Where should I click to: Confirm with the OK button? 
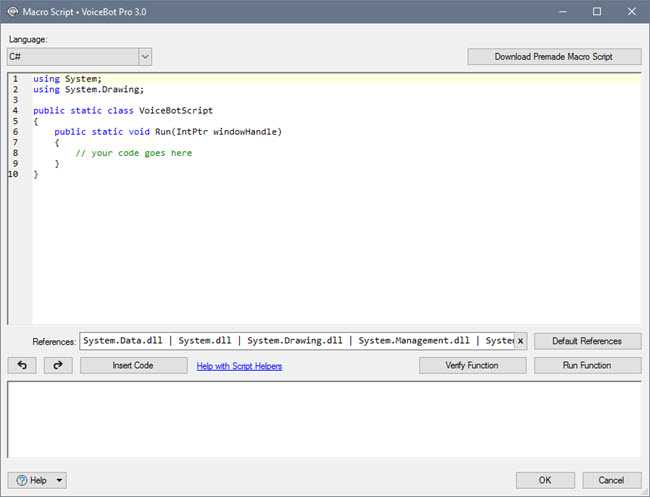545,480
